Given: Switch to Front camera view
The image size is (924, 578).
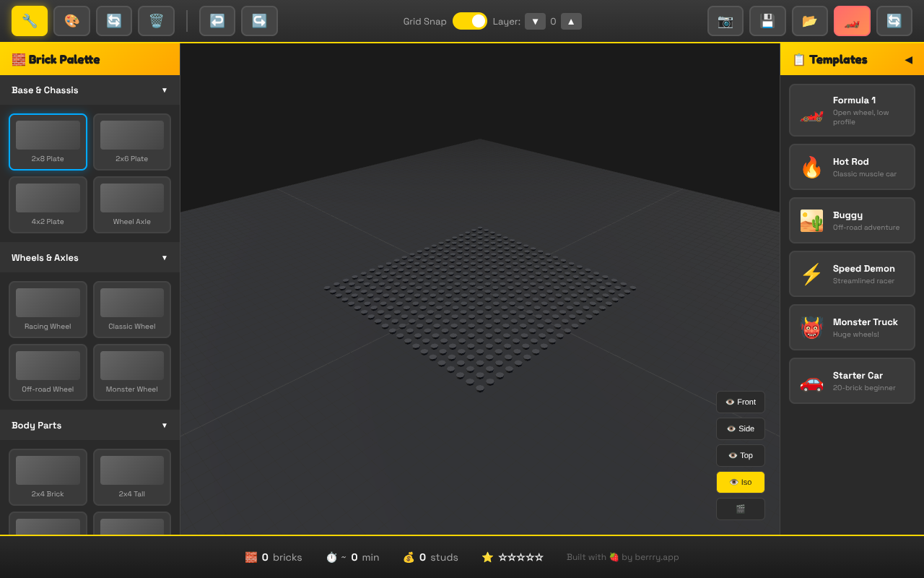Looking at the screenshot, I should [x=740, y=402].
